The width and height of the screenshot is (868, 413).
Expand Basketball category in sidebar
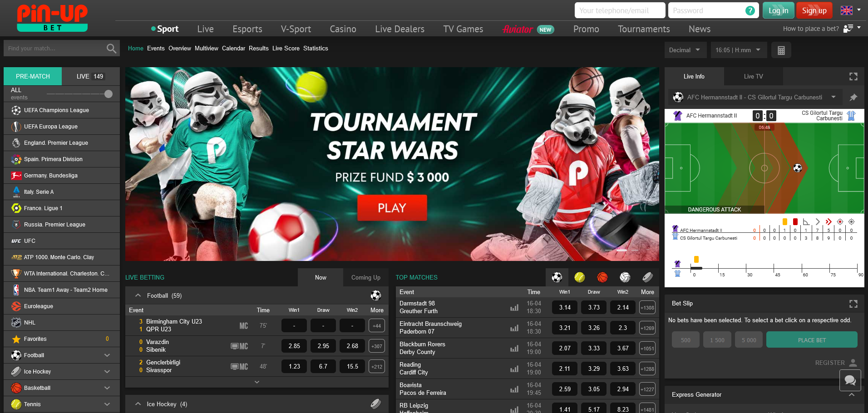(107, 388)
